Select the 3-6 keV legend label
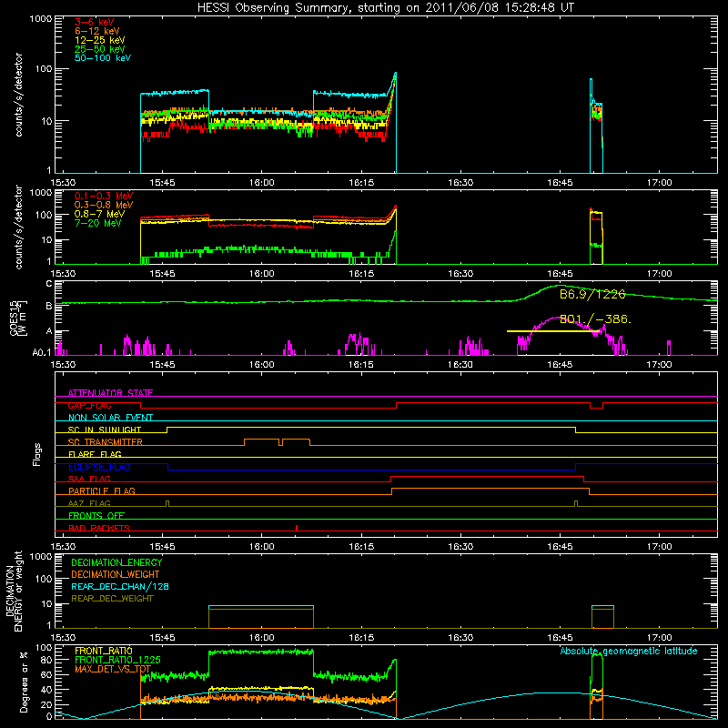 coord(94,22)
